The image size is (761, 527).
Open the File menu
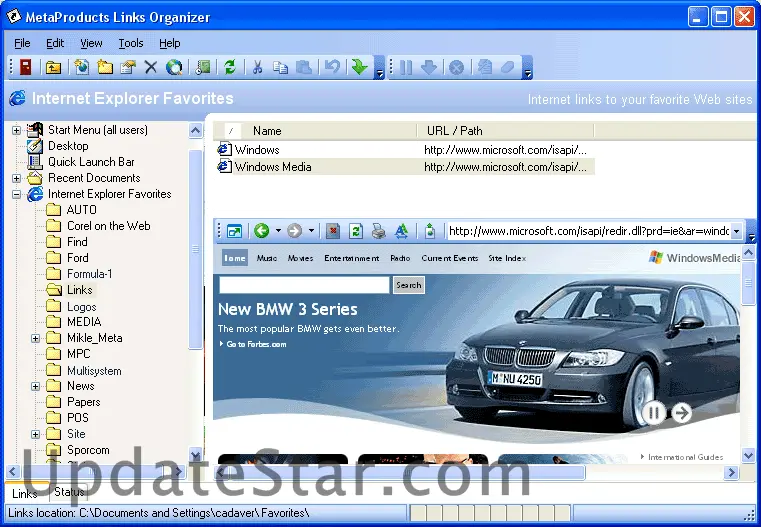[22, 43]
